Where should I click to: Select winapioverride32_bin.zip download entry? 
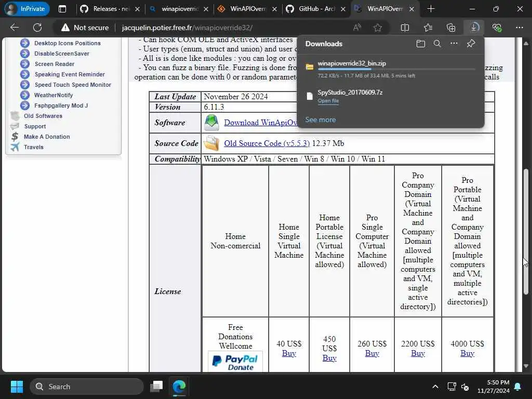[390, 69]
